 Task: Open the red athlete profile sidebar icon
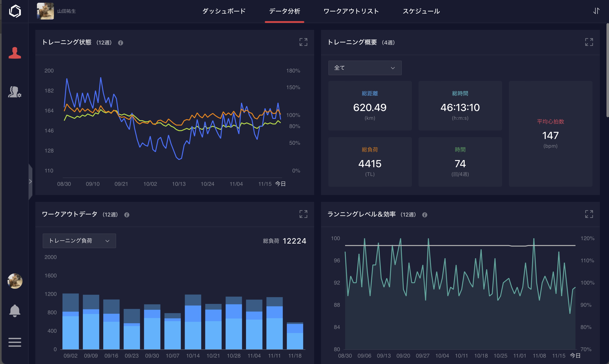point(15,53)
